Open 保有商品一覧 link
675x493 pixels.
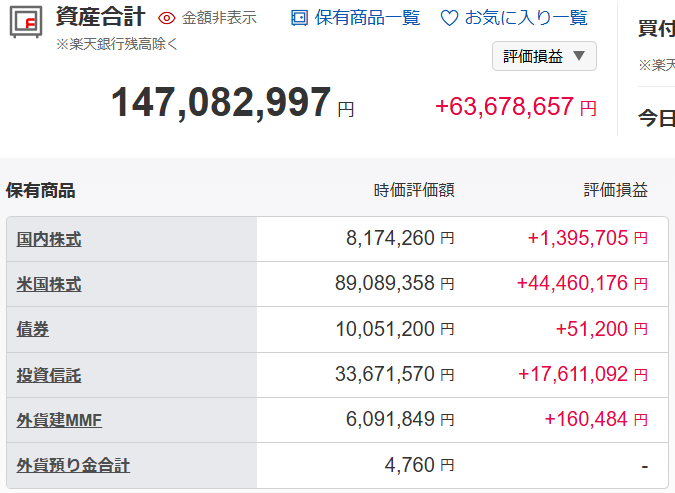click(x=367, y=18)
